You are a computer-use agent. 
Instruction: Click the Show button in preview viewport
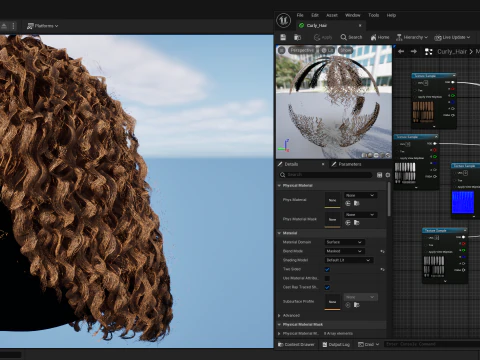click(345, 50)
